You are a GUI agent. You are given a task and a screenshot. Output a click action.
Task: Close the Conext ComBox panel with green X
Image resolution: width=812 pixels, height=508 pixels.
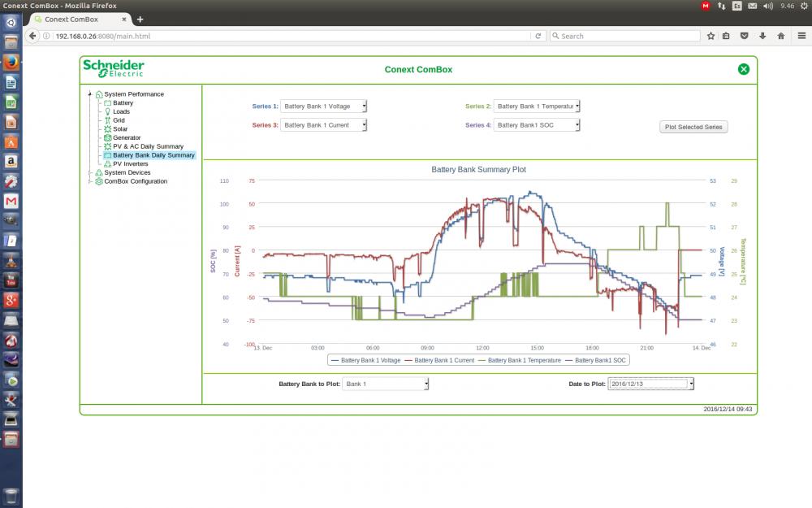coord(743,69)
